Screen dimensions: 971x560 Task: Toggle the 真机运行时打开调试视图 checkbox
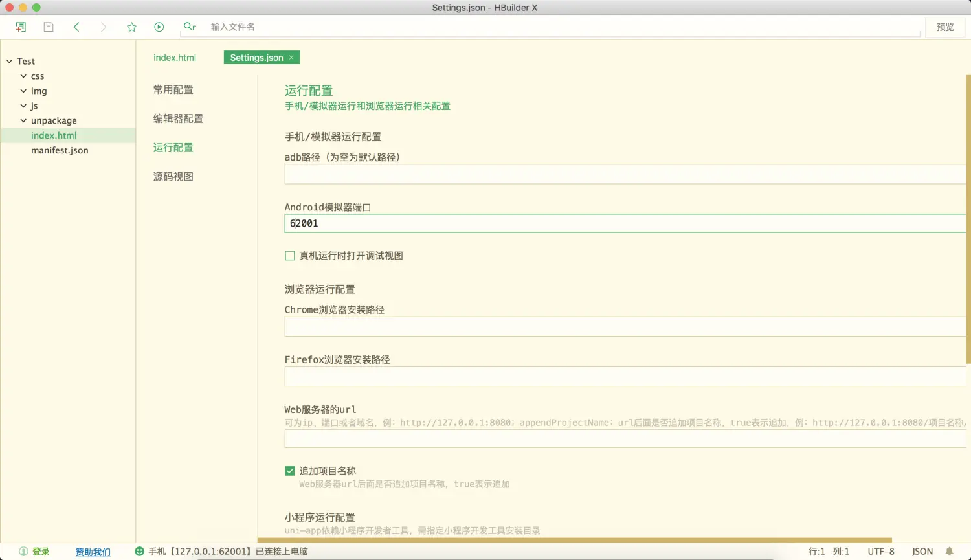(290, 256)
